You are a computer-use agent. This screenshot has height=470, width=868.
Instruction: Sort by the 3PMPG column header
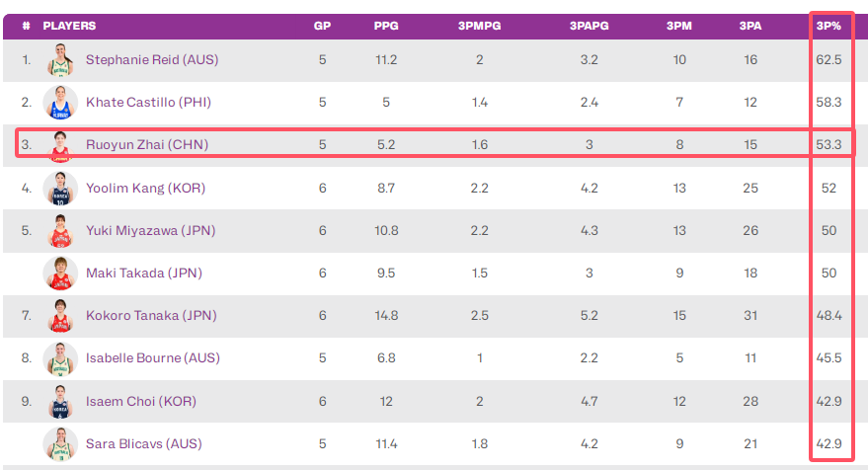(x=479, y=26)
